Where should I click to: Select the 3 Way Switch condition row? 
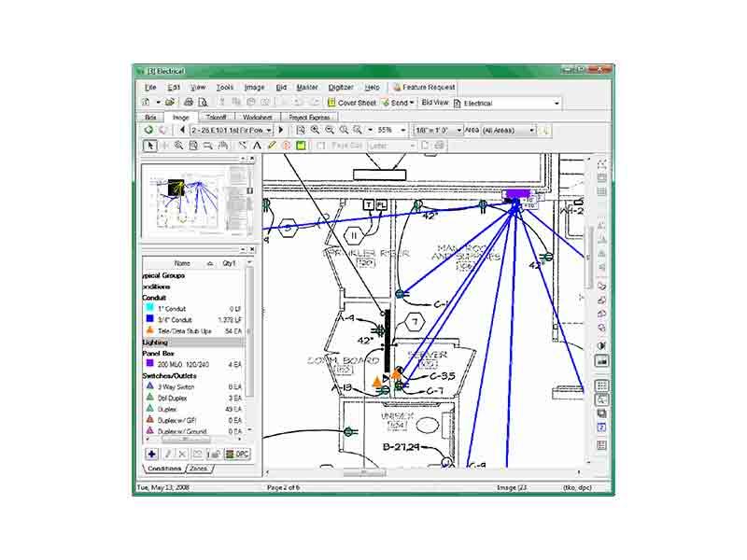click(x=193, y=386)
